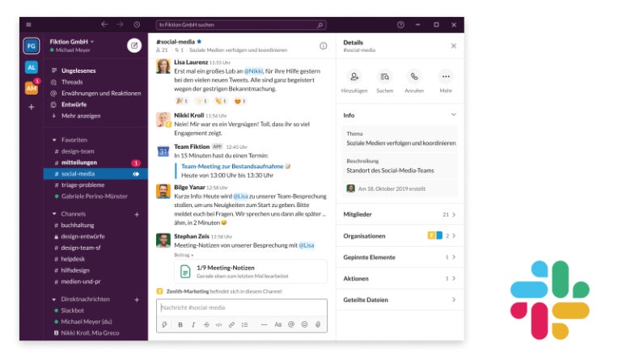631x364 pixels.
Task: Open the design-team channel
Action: (78, 151)
